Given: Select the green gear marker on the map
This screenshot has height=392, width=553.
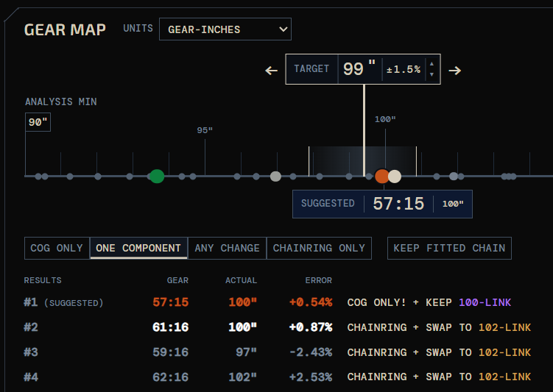Looking at the screenshot, I should tap(157, 176).
